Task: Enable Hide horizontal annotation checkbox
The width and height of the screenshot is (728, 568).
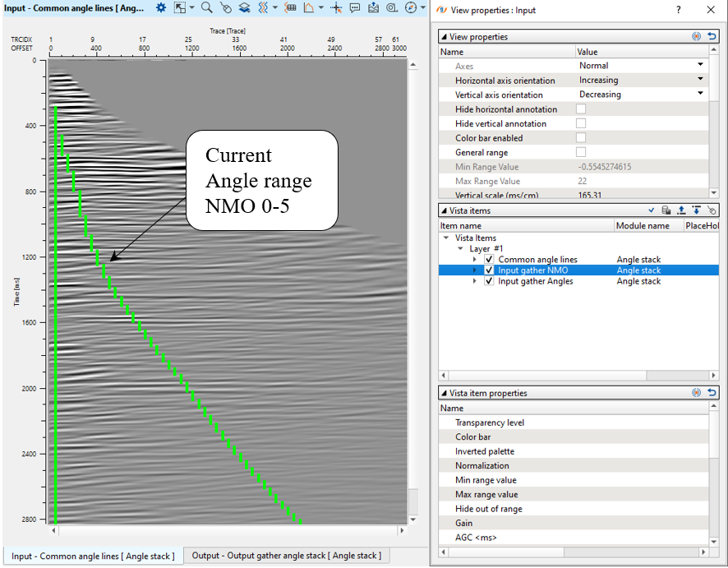Action: [x=581, y=109]
